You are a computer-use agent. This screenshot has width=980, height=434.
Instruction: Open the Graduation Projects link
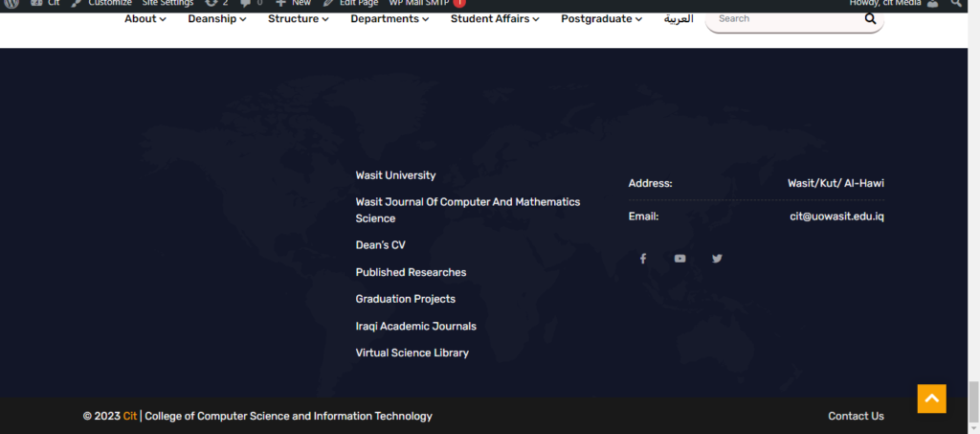405,299
